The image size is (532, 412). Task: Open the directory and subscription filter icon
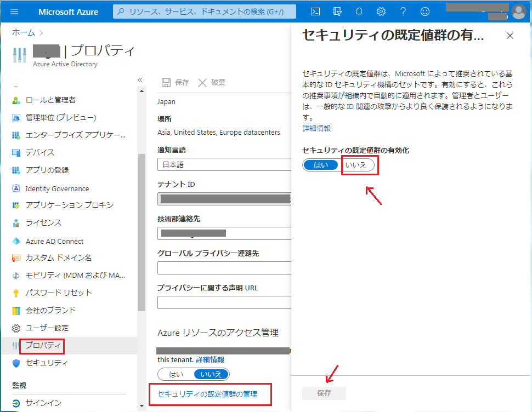coord(337,12)
